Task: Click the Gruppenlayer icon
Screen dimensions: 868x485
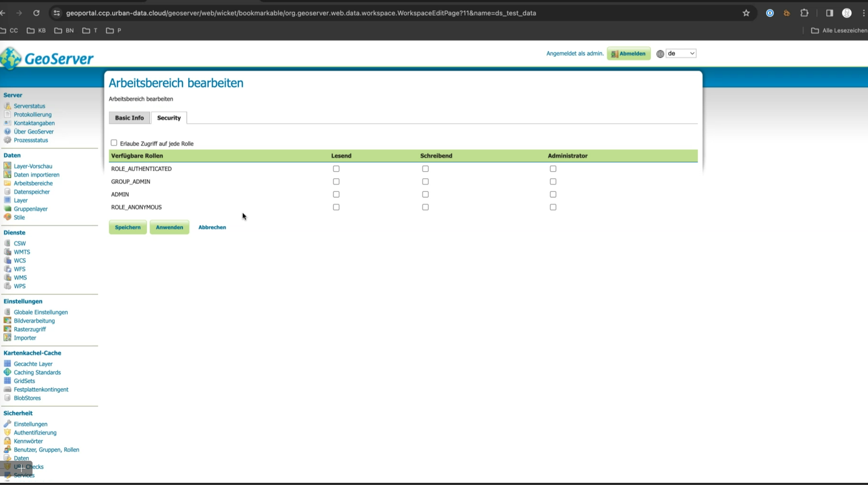Action: pyautogui.click(x=7, y=208)
